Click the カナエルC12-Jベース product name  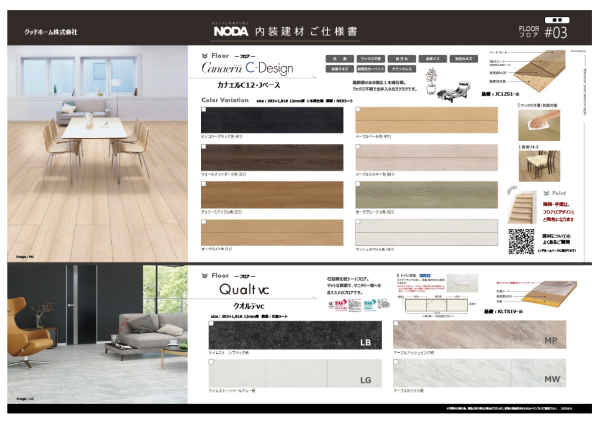pos(249,85)
